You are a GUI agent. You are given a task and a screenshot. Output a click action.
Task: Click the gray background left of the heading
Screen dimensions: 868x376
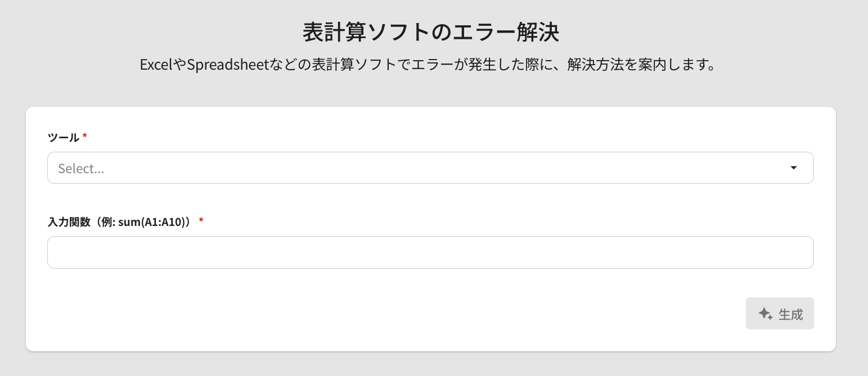(141, 32)
